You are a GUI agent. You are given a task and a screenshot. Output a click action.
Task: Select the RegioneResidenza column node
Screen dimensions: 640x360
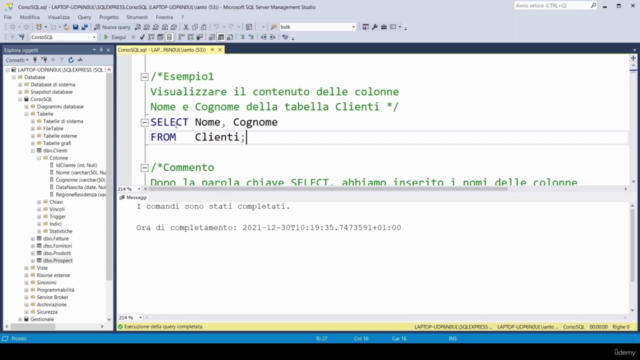coord(80,195)
